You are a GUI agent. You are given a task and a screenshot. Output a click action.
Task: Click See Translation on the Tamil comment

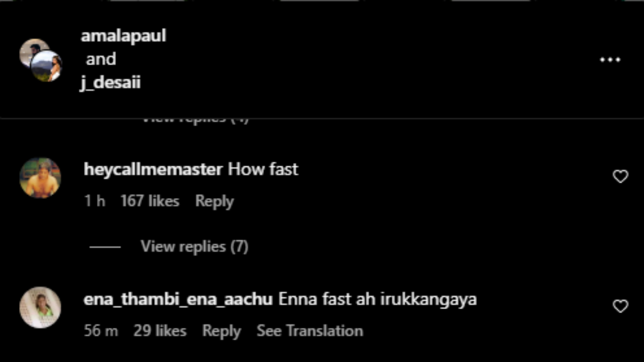pyautogui.click(x=310, y=331)
